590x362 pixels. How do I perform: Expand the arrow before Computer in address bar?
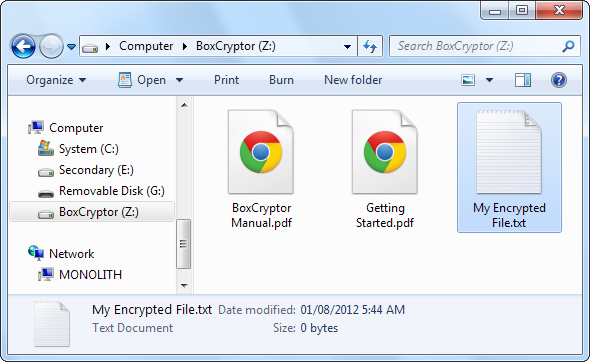[108, 47]
